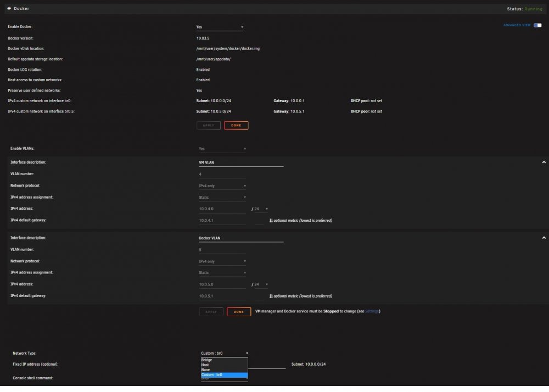
Task: Select Bridge from network type list
Action: tap(225, 360)
